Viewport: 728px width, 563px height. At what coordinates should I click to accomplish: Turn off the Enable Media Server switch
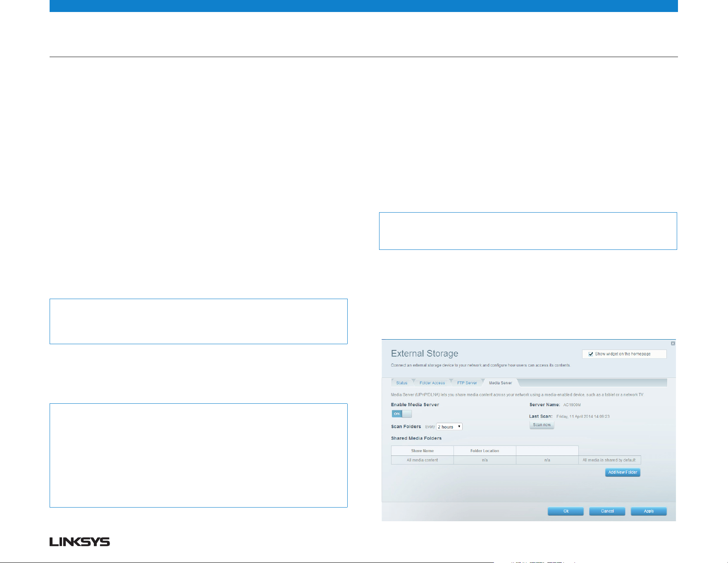401,414
